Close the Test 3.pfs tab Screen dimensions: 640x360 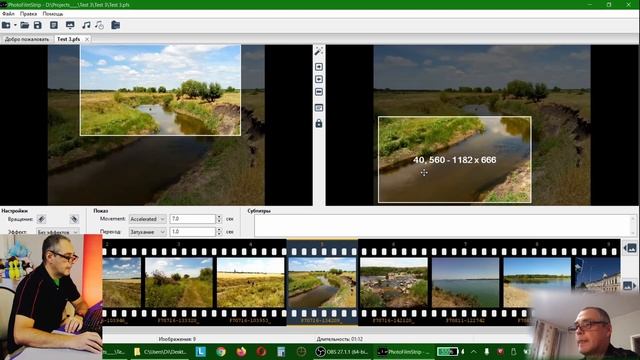pos(87,39)
